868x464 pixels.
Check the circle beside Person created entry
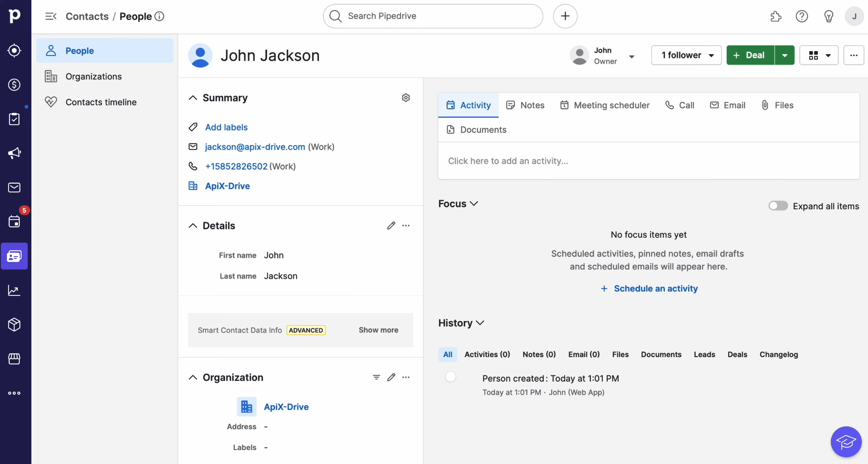tap(450, 377)
